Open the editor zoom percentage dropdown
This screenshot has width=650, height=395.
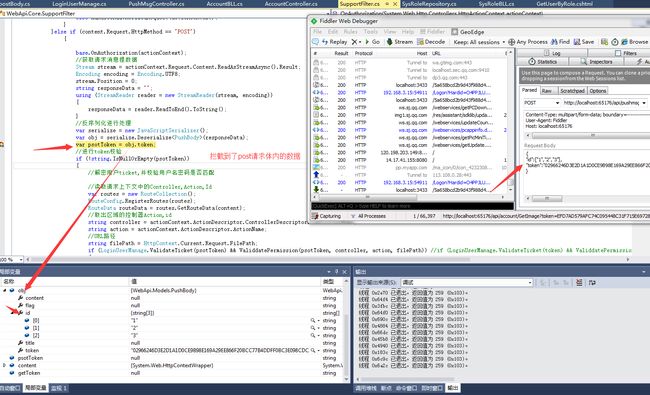coord(21,259)
